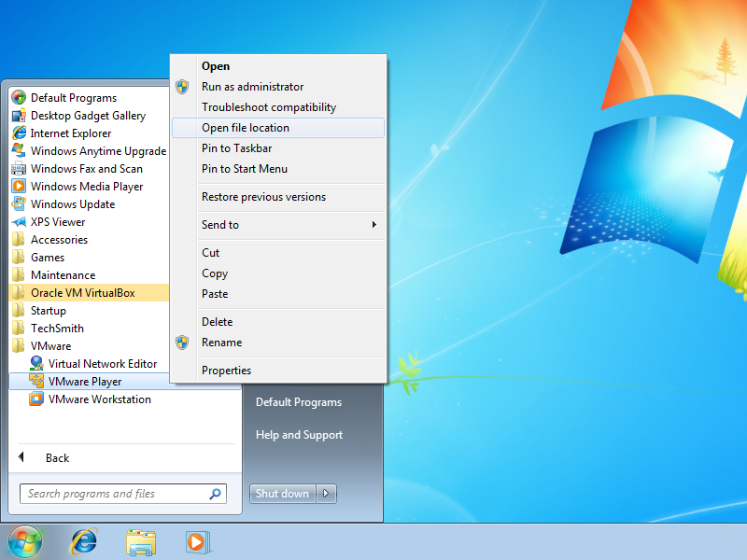Select Run as administrator
Viewport: 747px width, 560px height.
coord(252,87)
